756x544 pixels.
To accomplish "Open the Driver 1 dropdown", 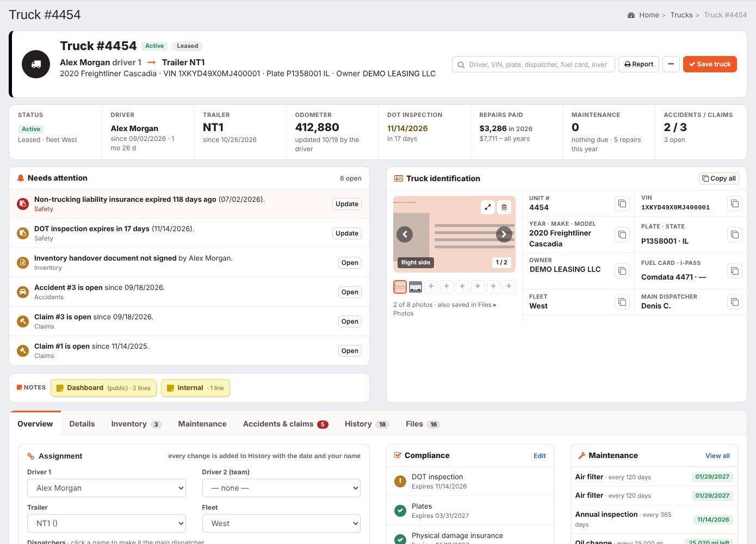I will pos(107,488).
